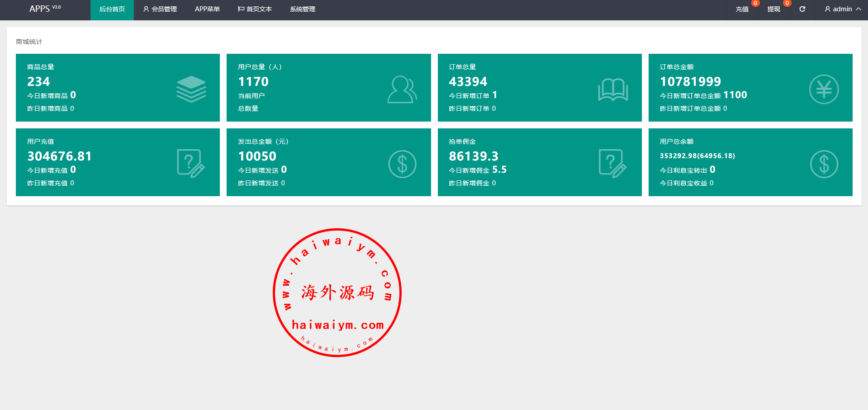Click the question-edit icon in 用户充值 card
This screenshot has height=410, width=868.
[x=190, y=163]
